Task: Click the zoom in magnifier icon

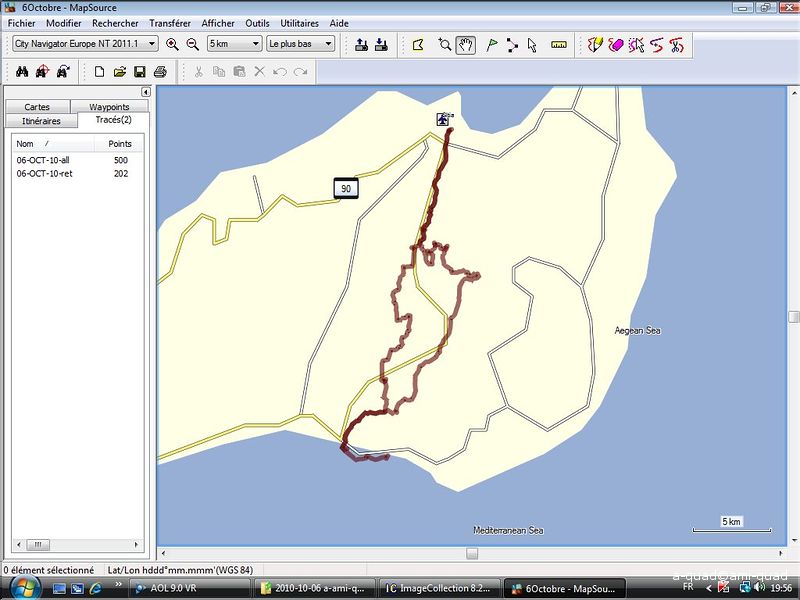Action: [x=172, y=44]
